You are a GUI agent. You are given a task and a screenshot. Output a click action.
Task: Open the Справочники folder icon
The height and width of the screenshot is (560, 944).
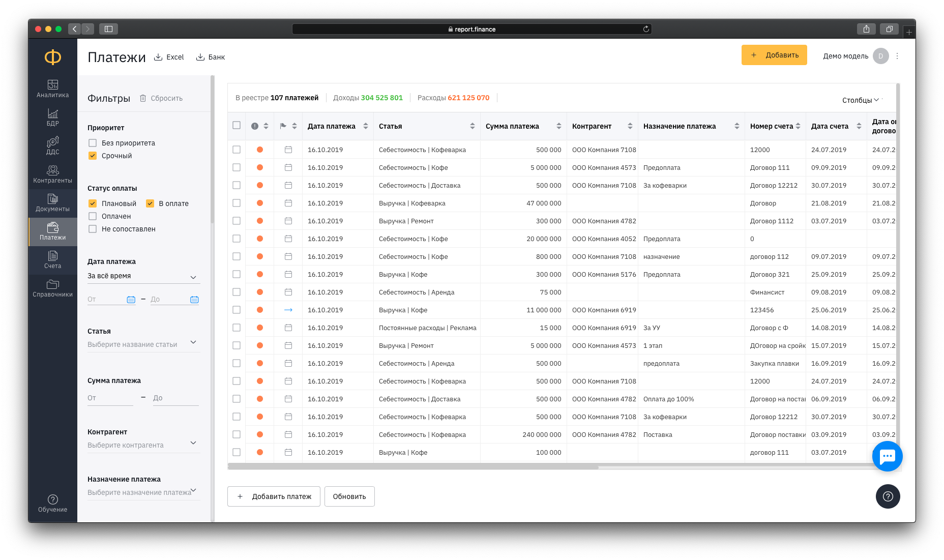pyautogui.click(x=52, y=284)
